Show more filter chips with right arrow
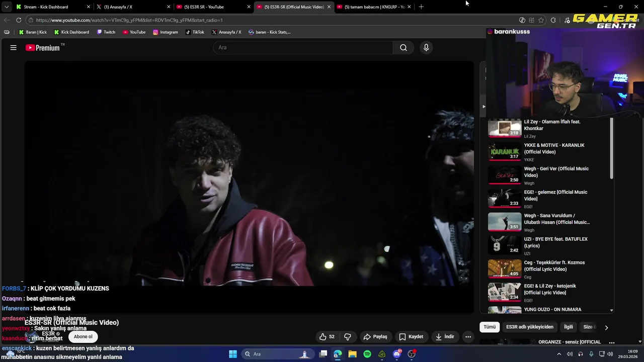Image resolution: width=644 pixels, height=362 pixels. 606,327
